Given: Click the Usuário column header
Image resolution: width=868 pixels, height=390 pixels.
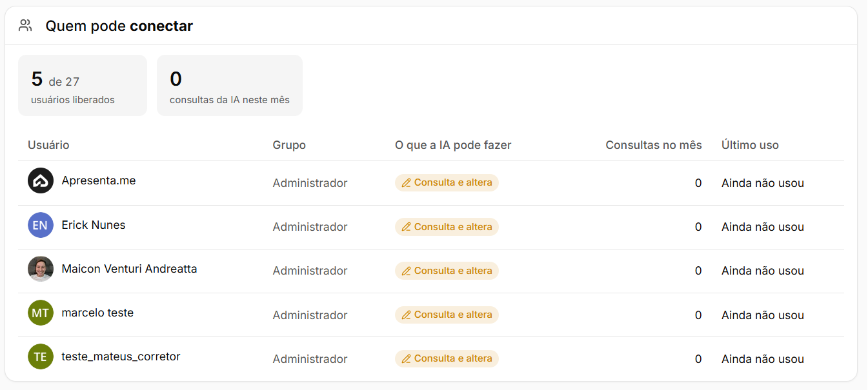Looking at the screenshot, I should (x=48, y=145).
